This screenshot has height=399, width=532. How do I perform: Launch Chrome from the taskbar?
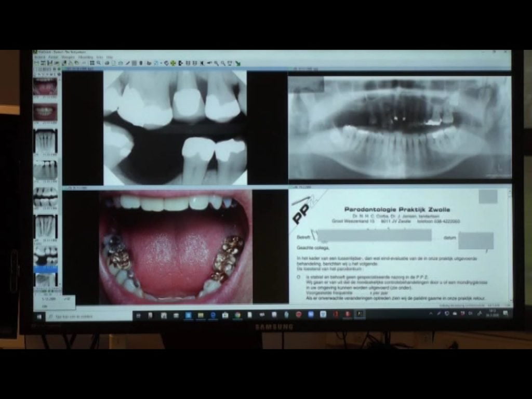click(x=237, y=315)
